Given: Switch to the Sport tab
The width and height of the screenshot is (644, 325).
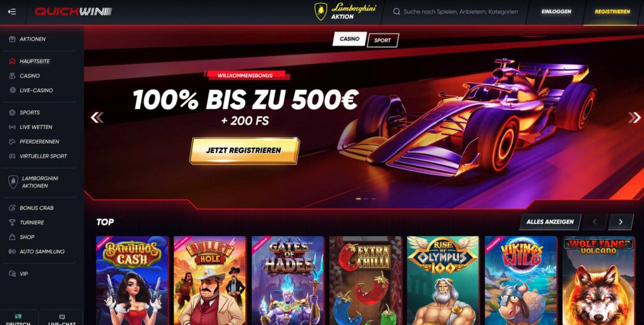Looking at the screenshot, I should coord(383,41).
